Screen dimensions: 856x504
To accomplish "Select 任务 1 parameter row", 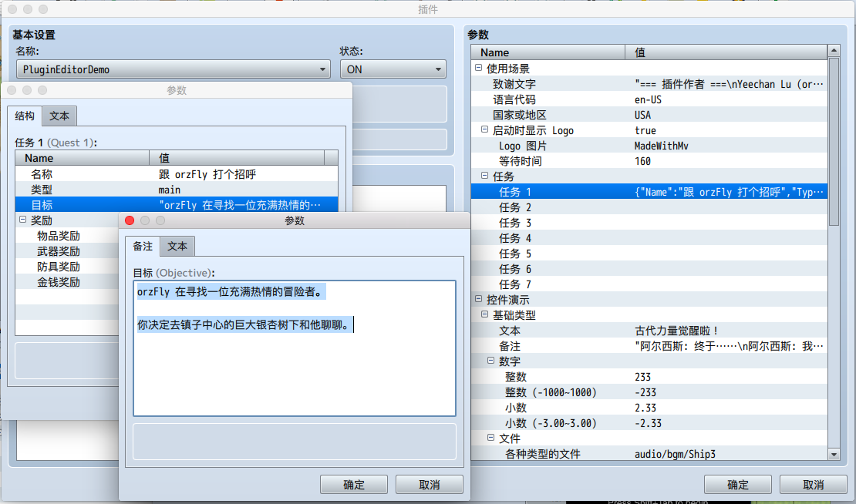I will [649, 191].
